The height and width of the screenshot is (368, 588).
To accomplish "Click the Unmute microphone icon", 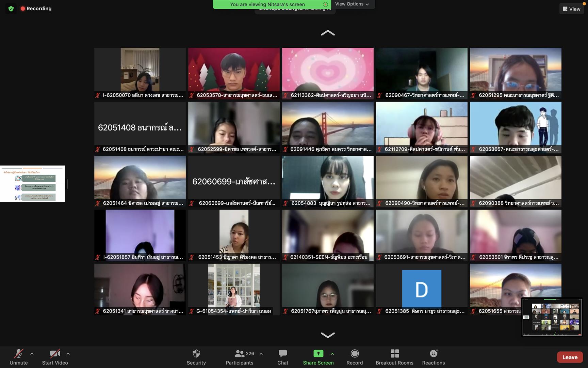I will tap(19, 354).
